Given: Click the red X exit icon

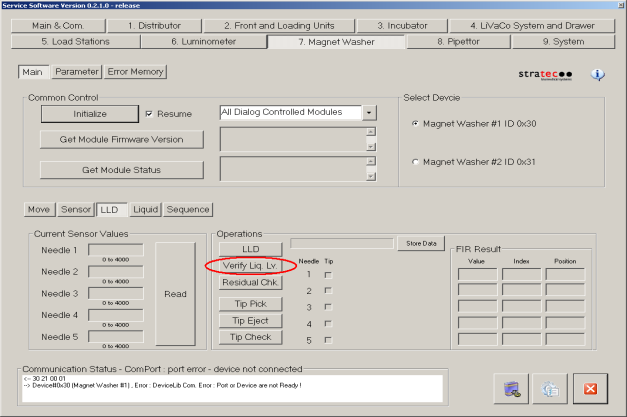Looking at the screenshot, I should (x=590, y=388).
